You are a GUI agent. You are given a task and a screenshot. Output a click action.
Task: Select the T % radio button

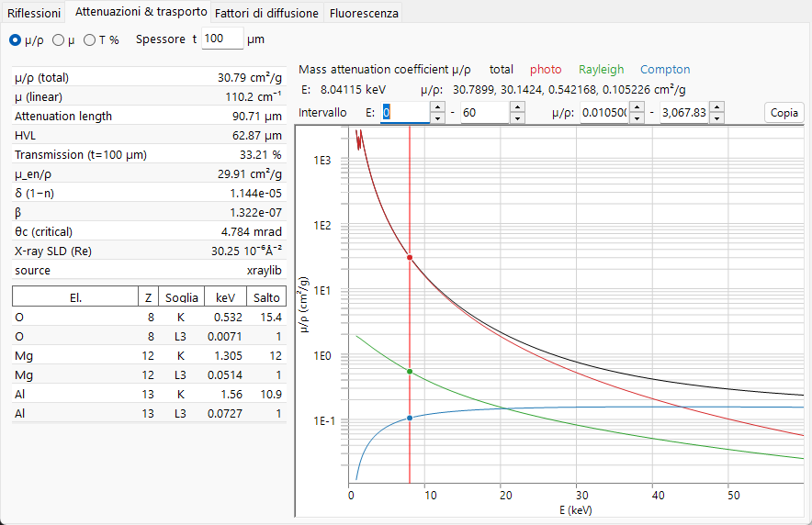point(101,39)
